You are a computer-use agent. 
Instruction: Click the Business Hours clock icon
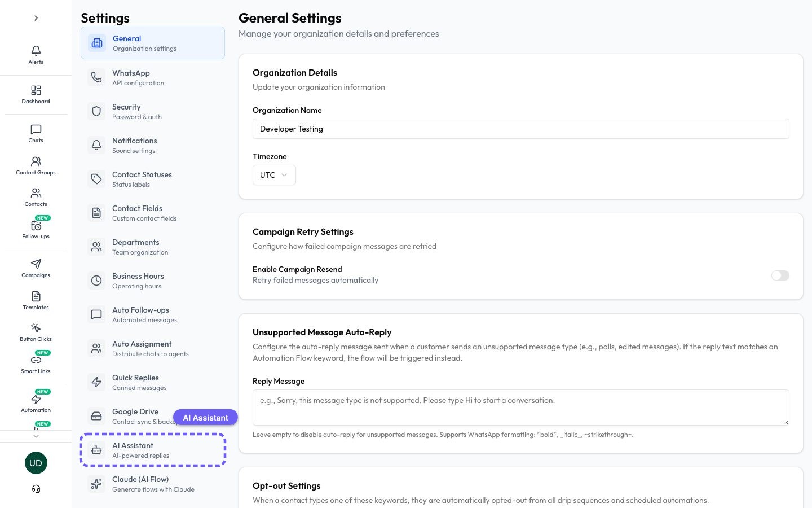pos(96,281)
